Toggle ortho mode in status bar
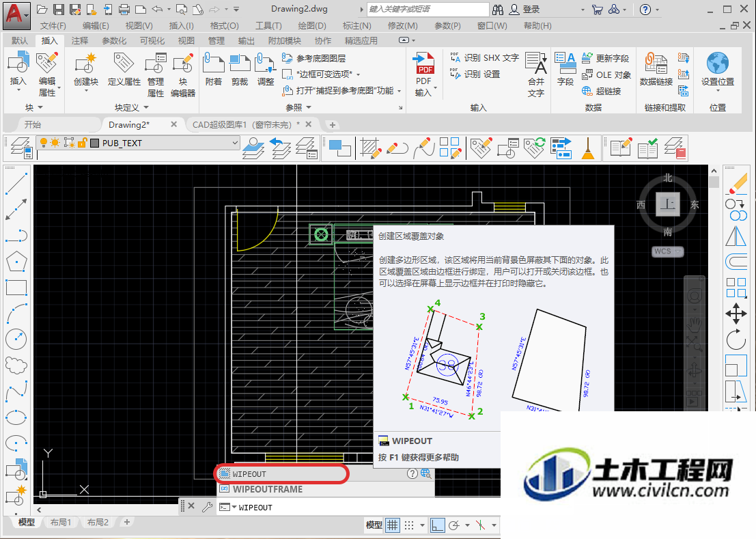 (437, 525)
